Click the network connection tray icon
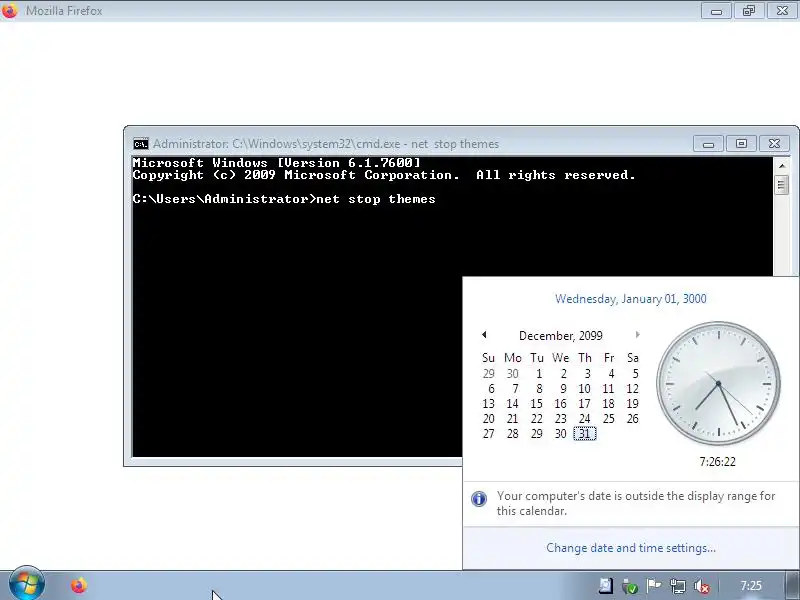The width and height of the screenshot is (800, 600). 678,586
